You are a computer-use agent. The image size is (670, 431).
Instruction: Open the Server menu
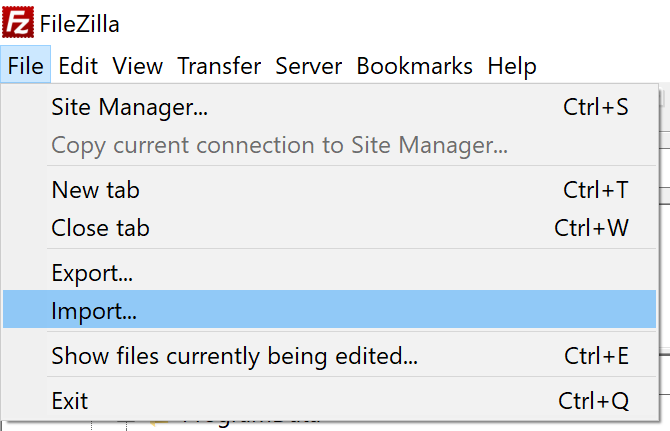click(308, 66)
